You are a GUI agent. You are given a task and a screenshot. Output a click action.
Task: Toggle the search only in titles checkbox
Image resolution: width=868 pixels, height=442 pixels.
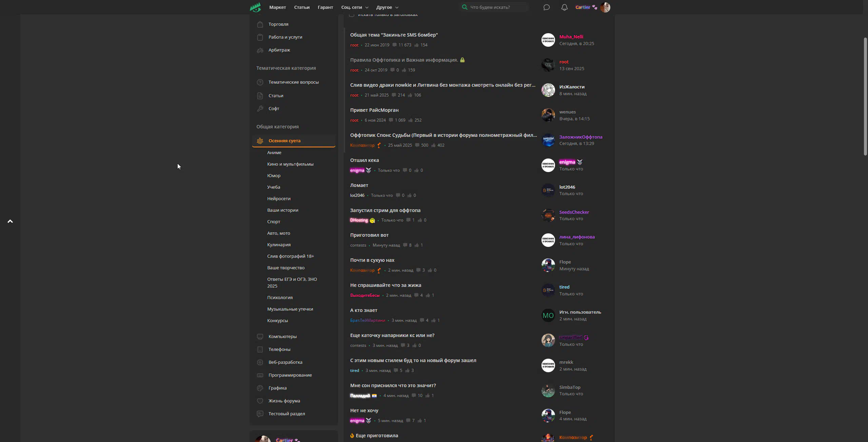tap(352, 15)
